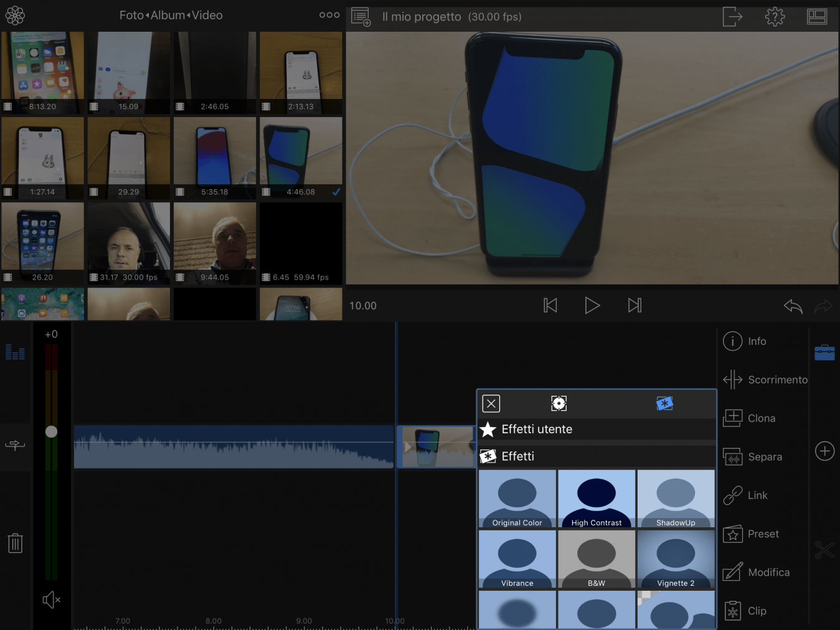
Task: Delete clip with trash icon
Action: [15, 543]
